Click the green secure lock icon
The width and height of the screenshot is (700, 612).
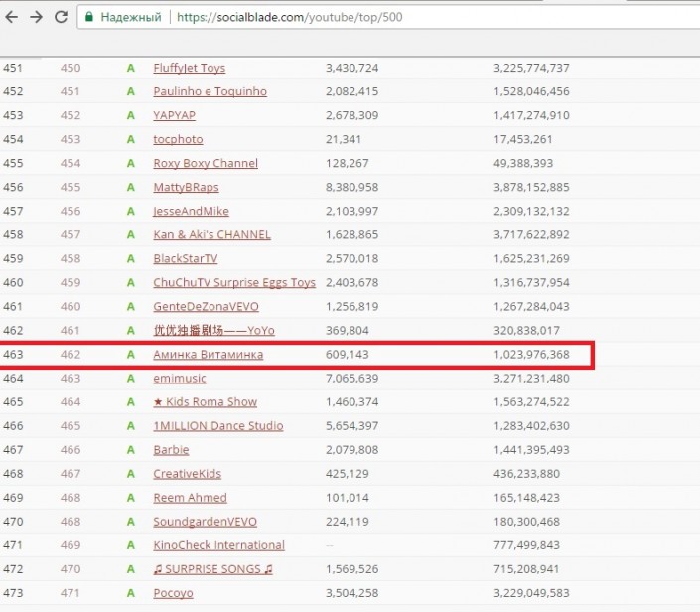coord(89,18)
